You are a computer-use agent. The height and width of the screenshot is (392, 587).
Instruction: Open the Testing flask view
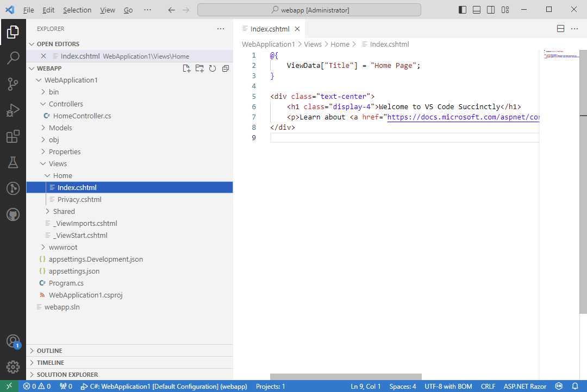click(x=13, y=162)
